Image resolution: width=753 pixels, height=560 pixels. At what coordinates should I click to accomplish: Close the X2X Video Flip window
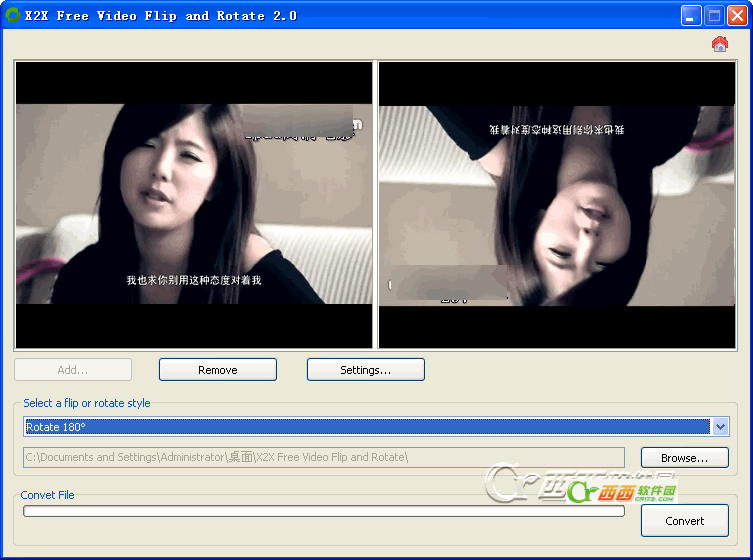pos(737,16)
